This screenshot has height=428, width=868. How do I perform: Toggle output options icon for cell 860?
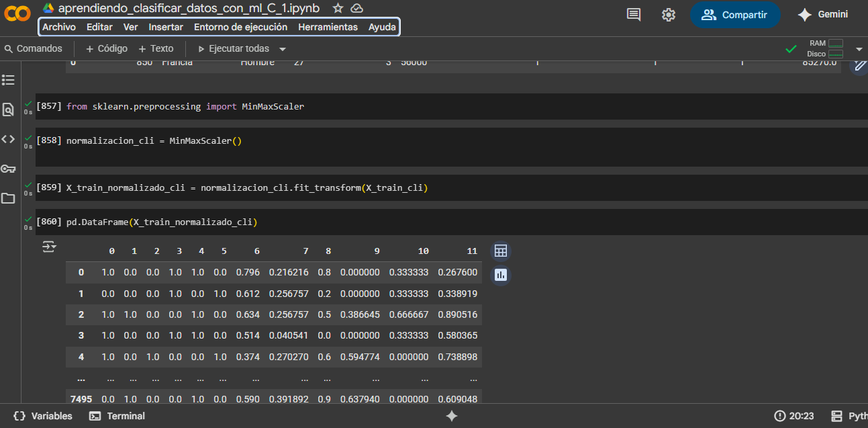(x=49, y=247)
